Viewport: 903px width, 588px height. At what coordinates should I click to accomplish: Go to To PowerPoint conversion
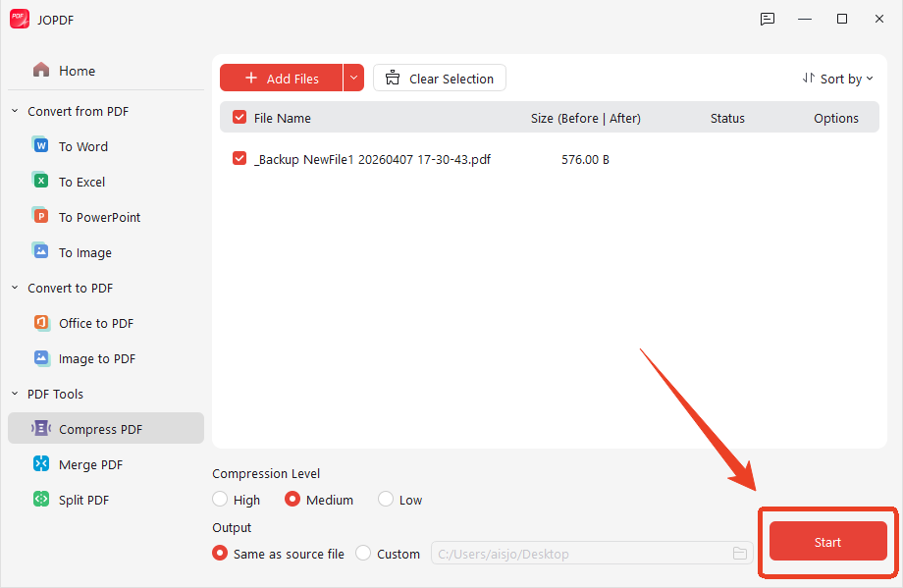[106, 217]
